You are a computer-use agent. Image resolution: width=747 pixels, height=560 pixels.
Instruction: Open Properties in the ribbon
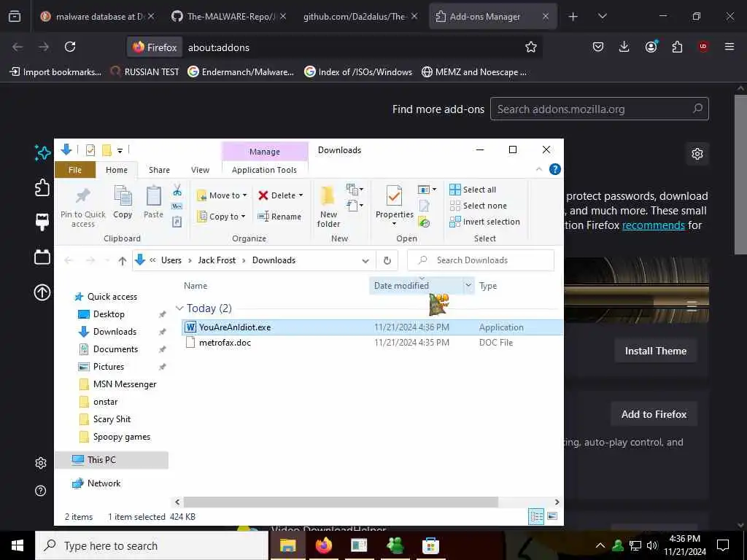click(x=394, y=206)
